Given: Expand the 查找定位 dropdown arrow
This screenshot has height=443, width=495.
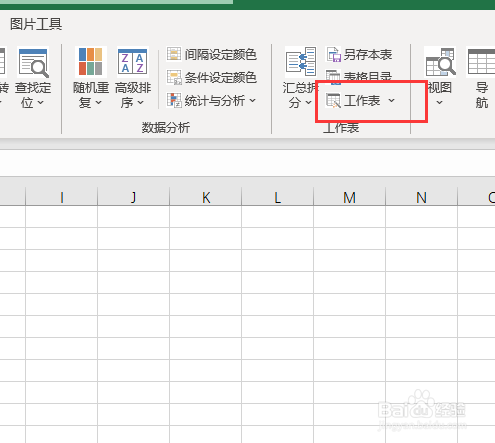Looking at the screenshot, I should pos(41,102).
